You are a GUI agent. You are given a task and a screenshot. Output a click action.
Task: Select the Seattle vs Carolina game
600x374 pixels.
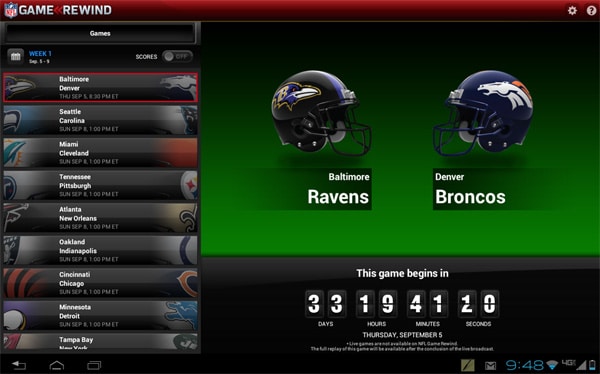tap(101, 120)
